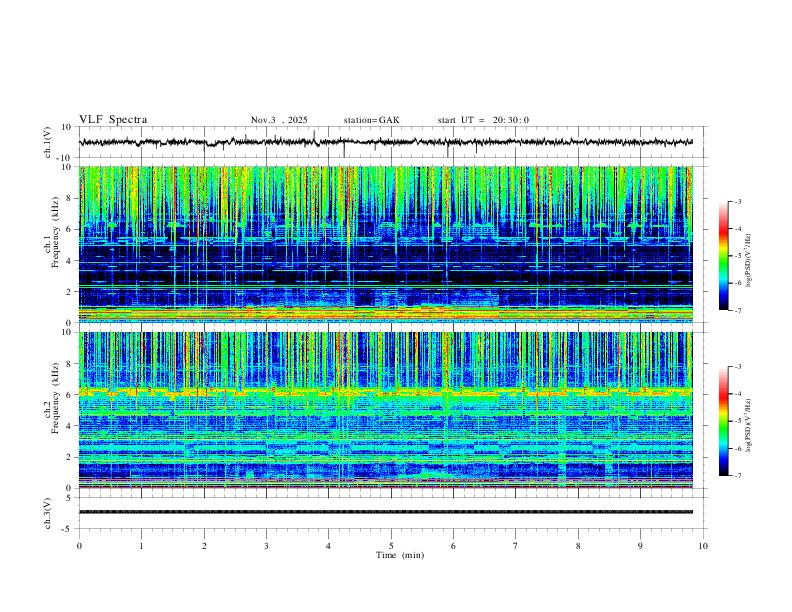Click the ch.2 color bar 'log(PSD)' label
The height and width of the screenshot is (612, 792).
click(x=749, y=425)
